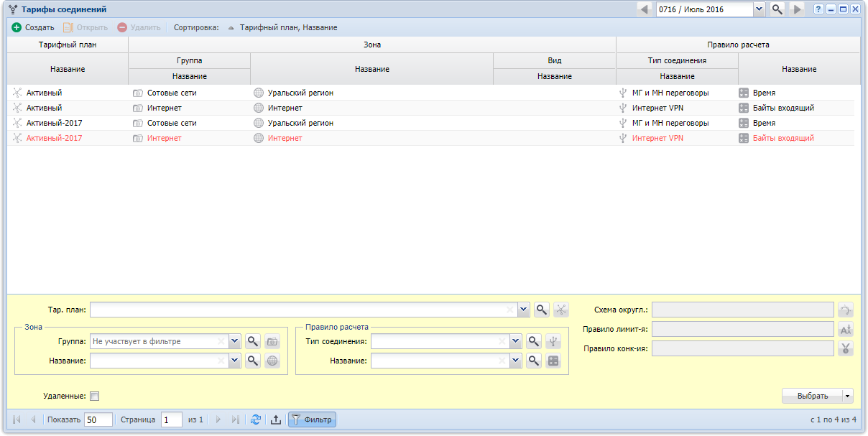Viewport: 868px width, 436px height.
Task: Open period dropdown showing 0716 / Июль 2016
Action: click(x=759, y=9)
